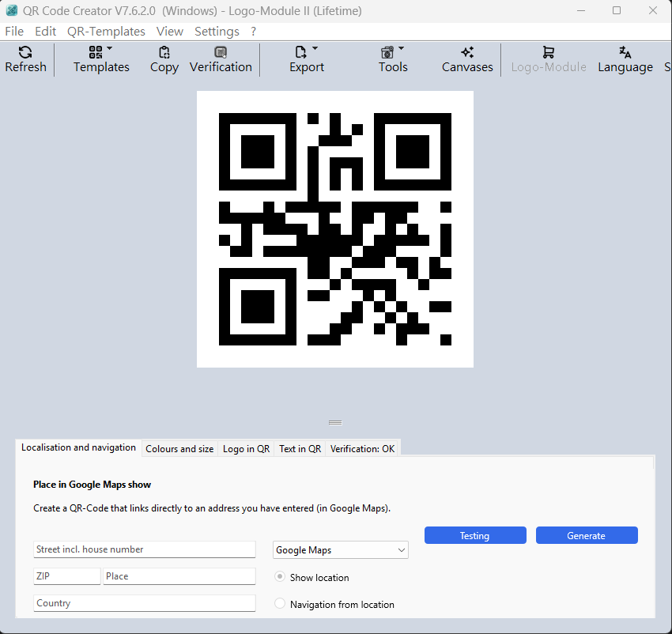Switch to Text in QR tab

tap(300, 449)
